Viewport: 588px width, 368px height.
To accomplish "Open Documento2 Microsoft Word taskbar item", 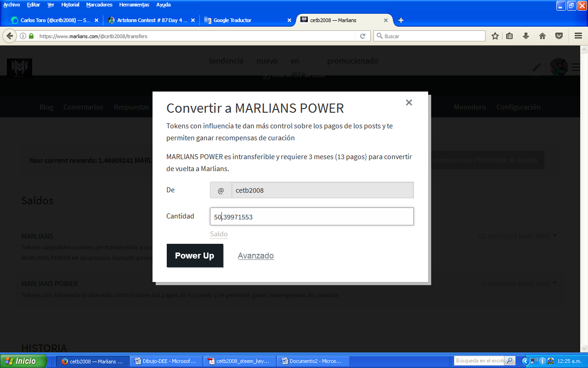I will pos(313,361).
